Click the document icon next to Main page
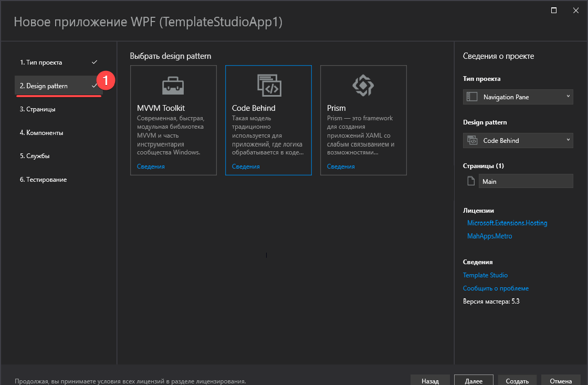Viewport: 588px width, 385px height. point(470,181)
